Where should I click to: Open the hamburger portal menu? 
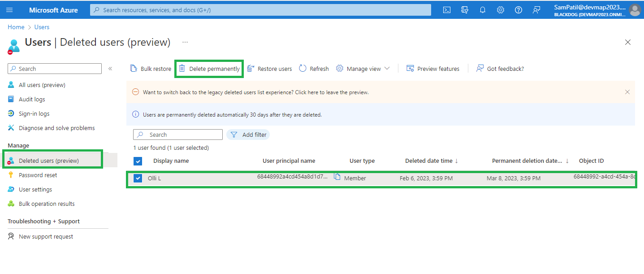(x=9, y=10)
